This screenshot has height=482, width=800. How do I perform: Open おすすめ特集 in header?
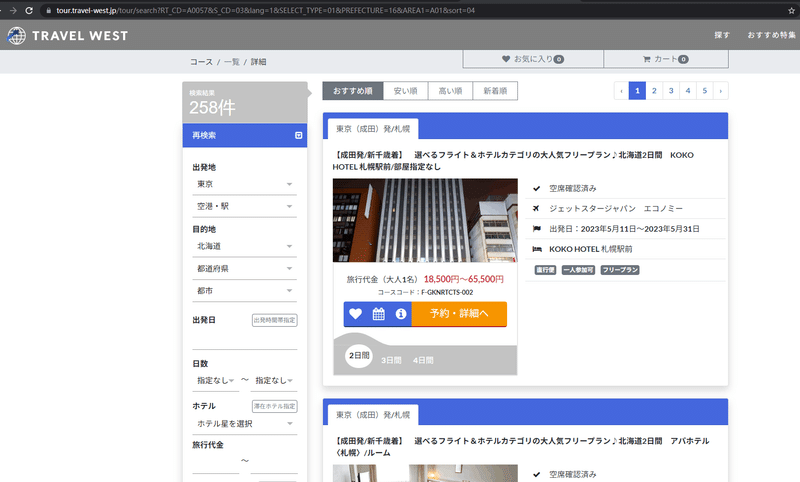771,35
